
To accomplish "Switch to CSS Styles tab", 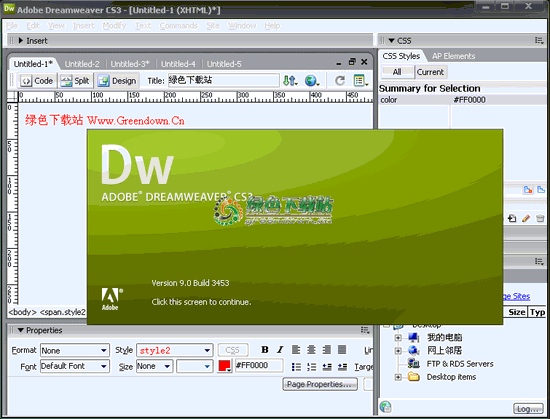I will pyautogui.click(x=401, y=56).
